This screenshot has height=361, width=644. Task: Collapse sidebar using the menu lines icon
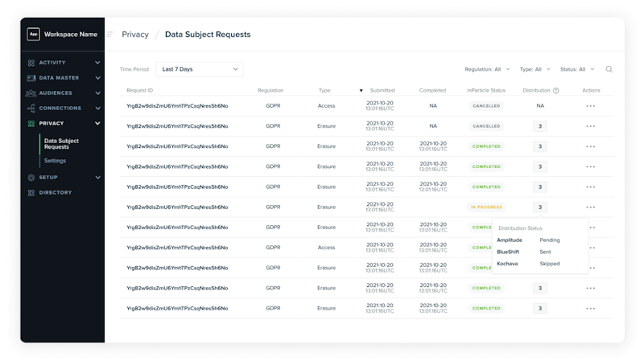109,35
